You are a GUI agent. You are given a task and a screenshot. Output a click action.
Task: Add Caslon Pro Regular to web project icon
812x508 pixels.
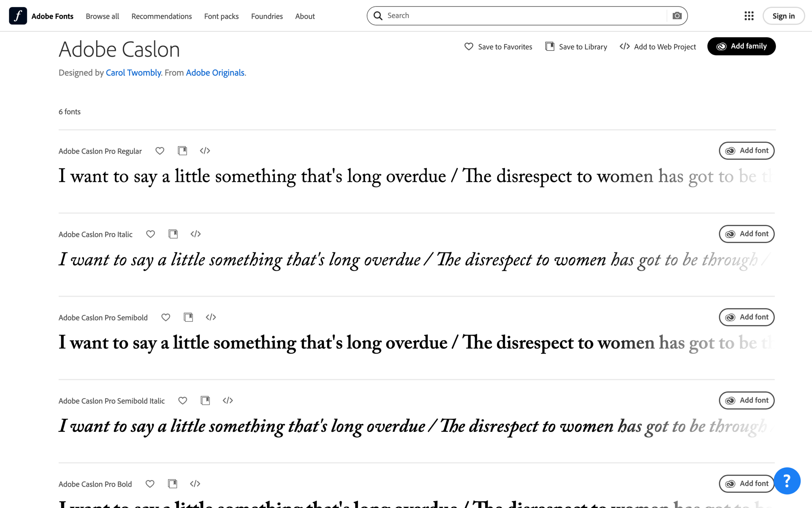[x=205, y=150]
